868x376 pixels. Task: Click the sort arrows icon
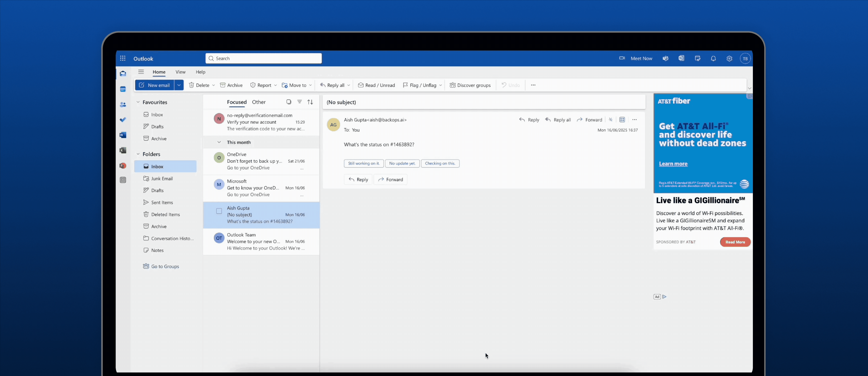310,102
